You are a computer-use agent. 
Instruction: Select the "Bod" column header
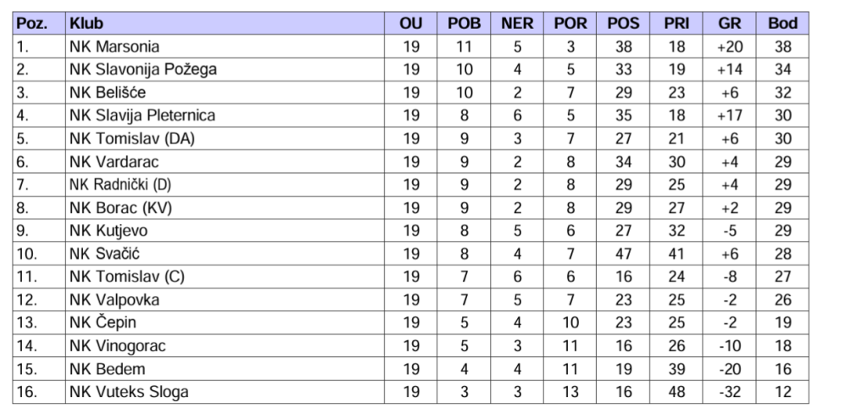(782, 24)
